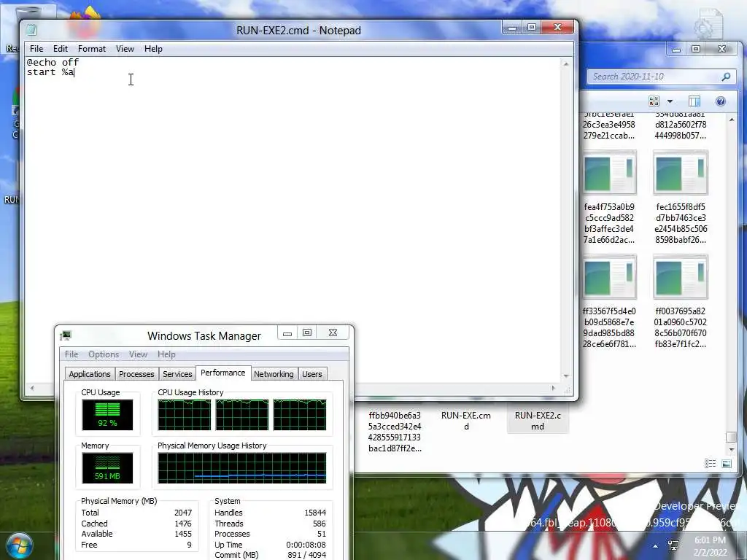Select the RUN-EXE.cmd file in Explorer

[x=466, y=421]
